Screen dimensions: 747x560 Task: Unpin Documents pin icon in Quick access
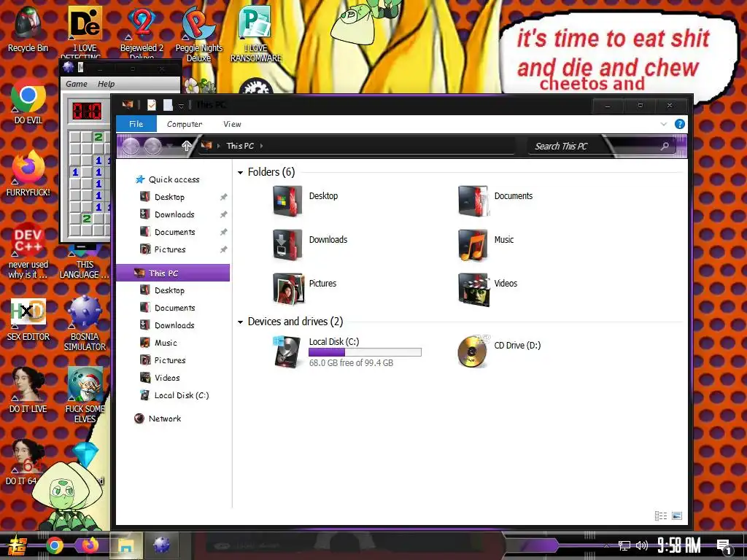click(223, 232)
